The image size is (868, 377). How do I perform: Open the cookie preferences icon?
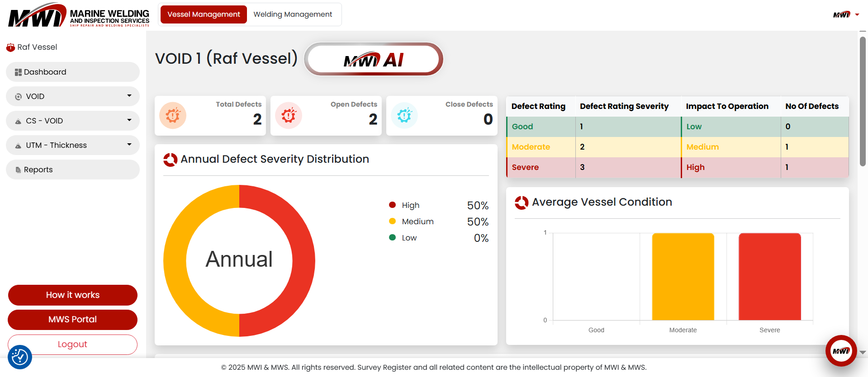coord(20,357)
